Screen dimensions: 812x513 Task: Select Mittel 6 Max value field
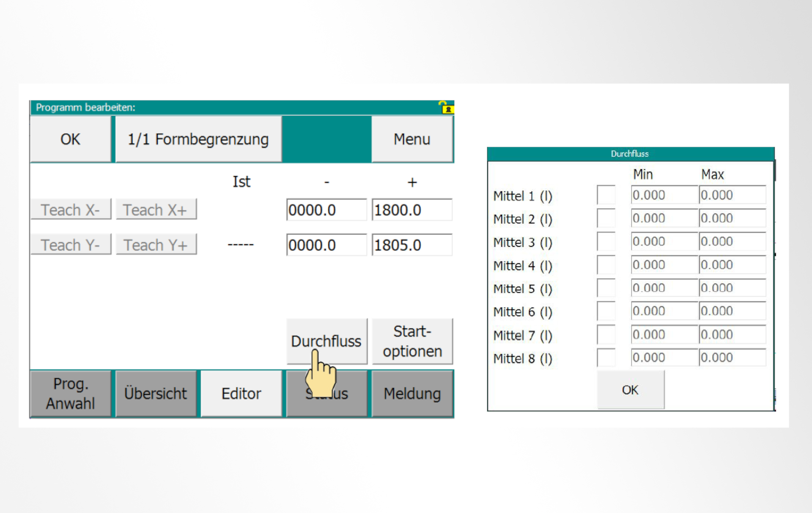732,311
